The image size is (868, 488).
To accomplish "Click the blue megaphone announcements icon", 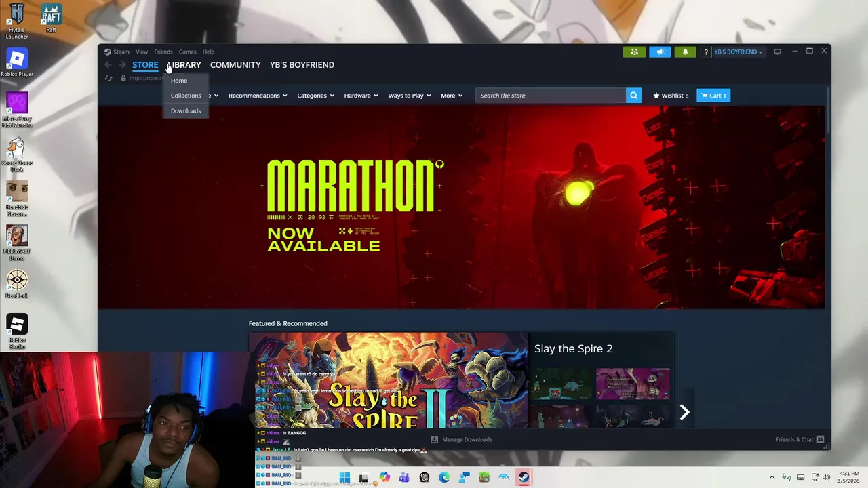I will coord(660,52).
